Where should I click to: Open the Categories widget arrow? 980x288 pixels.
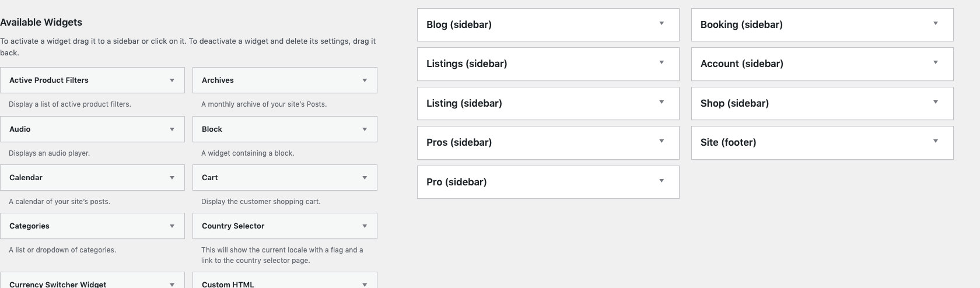tap(172, 226)
